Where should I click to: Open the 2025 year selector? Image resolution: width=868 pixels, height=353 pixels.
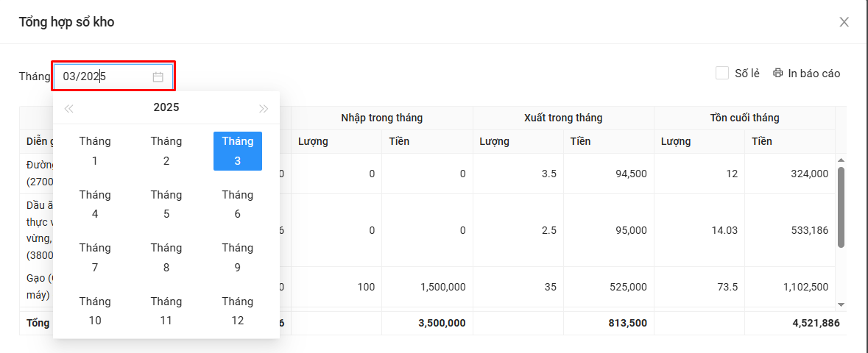pos(166,107)
